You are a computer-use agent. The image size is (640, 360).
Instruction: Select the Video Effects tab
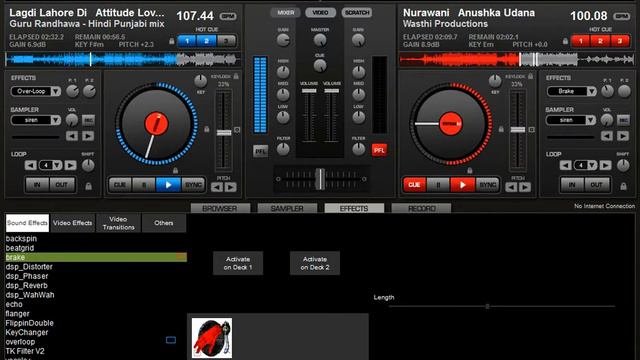73,223
